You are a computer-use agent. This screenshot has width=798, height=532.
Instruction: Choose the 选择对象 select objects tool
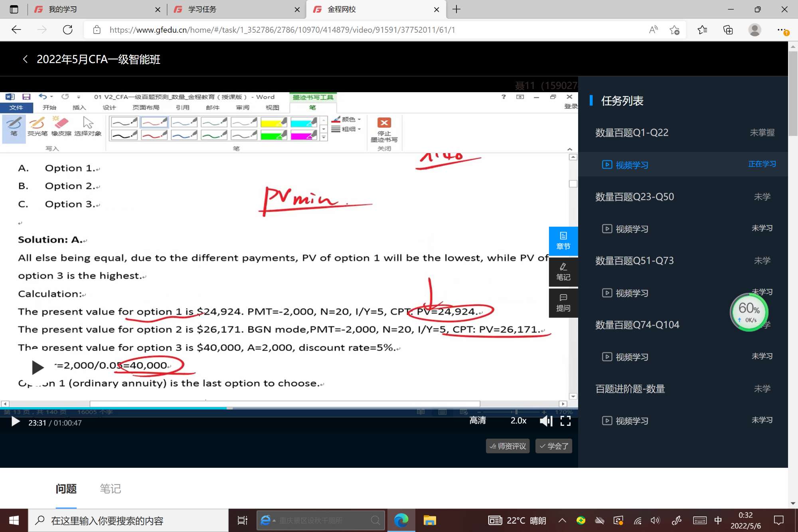[x=88, y=127]
